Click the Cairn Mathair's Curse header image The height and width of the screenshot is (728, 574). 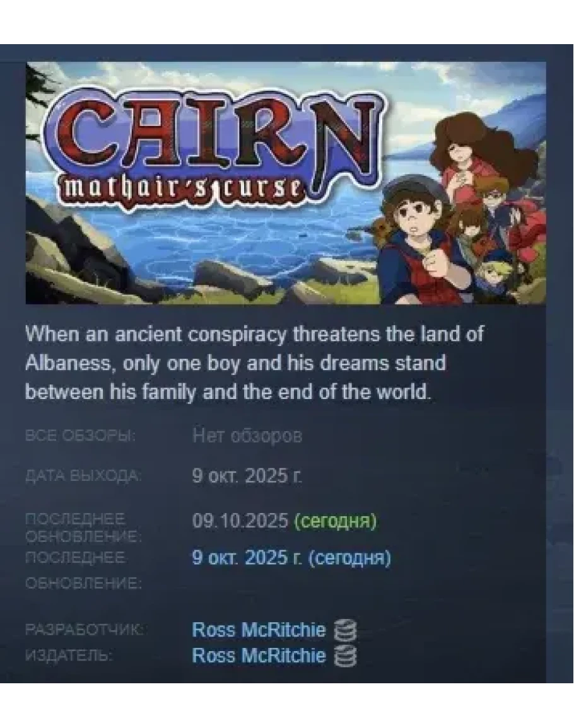tap(286, 183)
